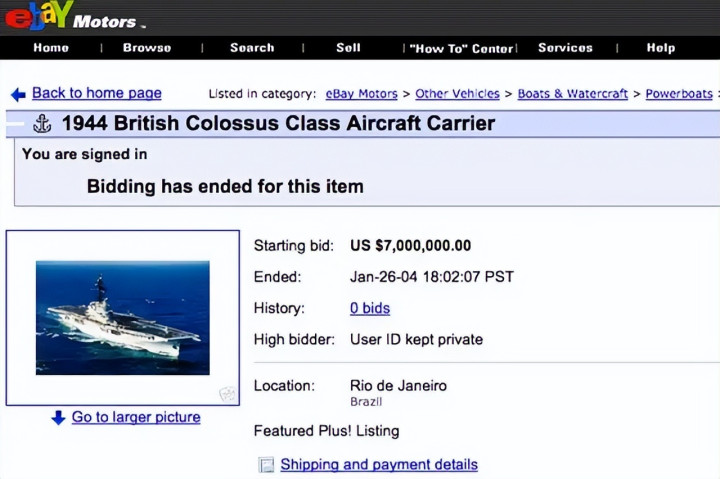Screen dimensions: 720x479
Task: Go to the "How To" Center
Action: click(460, 48)
